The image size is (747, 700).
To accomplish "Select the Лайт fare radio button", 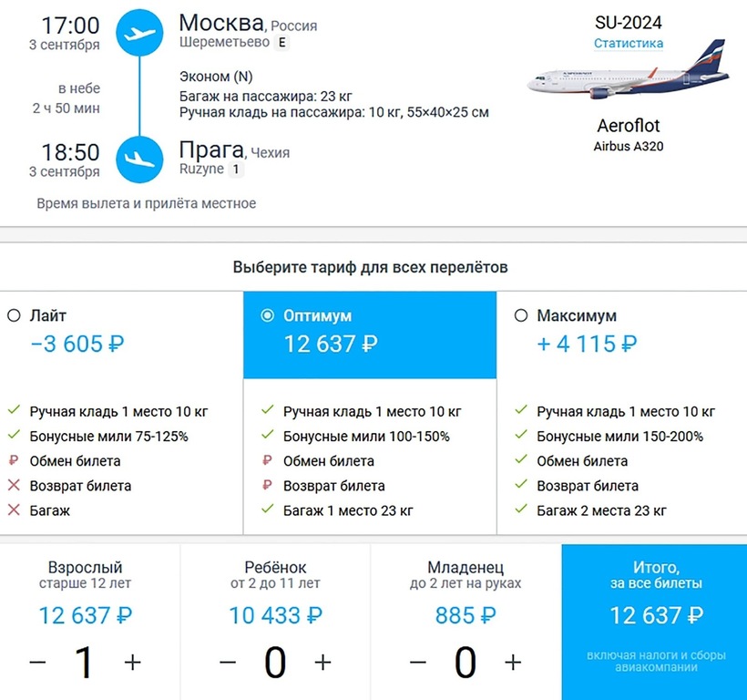I will pyautogui.click(x=14, y=316).
